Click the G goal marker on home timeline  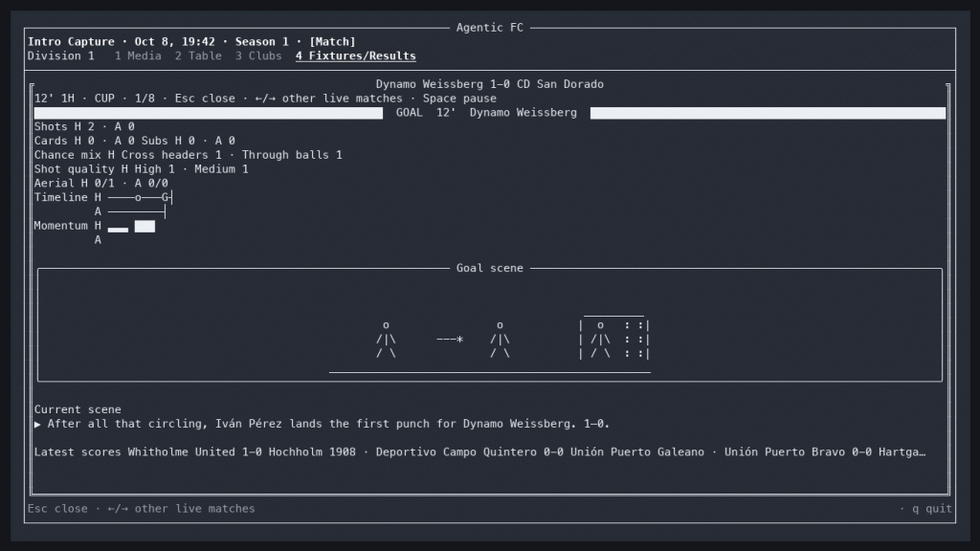click(165, 197)
